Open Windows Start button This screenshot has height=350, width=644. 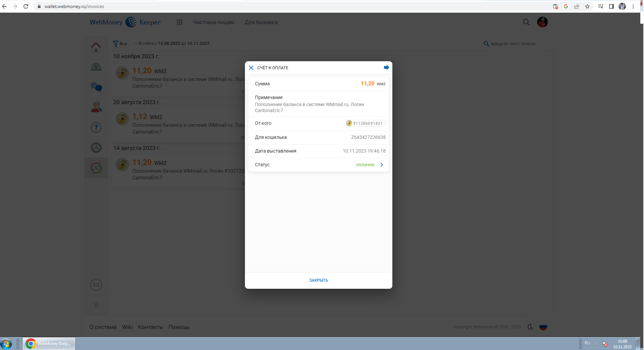point(6,344)
